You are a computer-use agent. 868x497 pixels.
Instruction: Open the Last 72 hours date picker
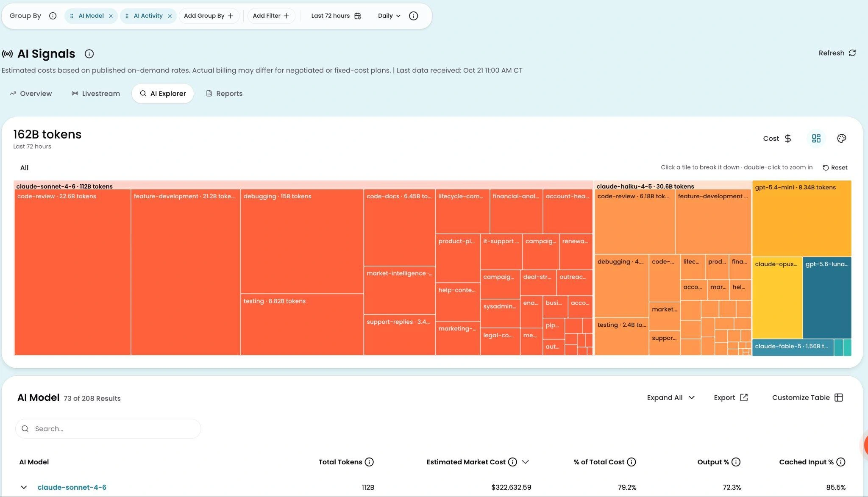(x=336, y=16)
